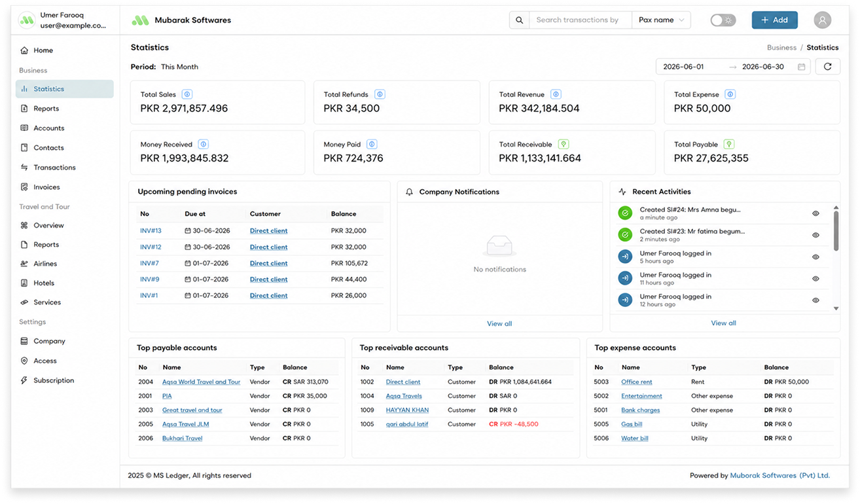
Task: Open the Pax name search filter dropdown
Action: click(x=661, y=20)
